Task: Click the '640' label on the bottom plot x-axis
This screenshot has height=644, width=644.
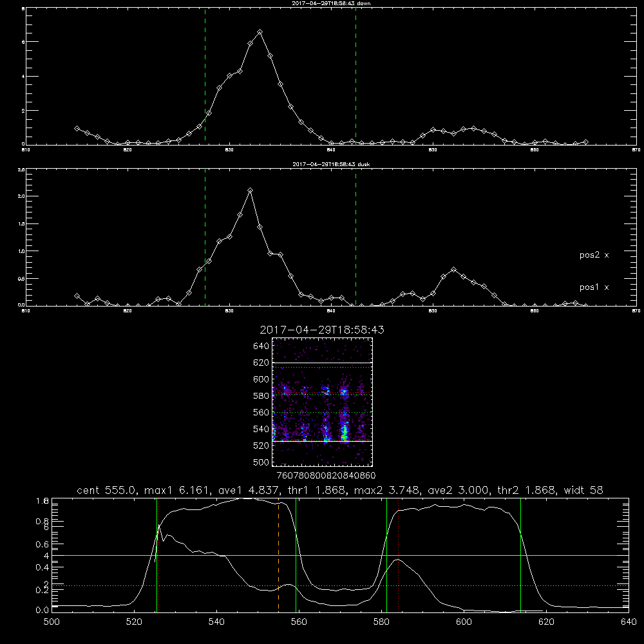Action: coord(629,622)
